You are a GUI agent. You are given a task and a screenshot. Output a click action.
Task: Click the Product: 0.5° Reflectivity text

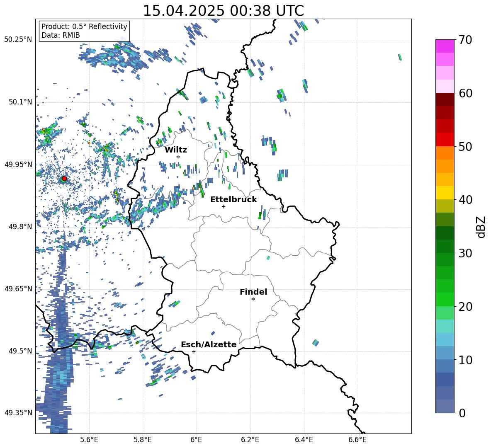84,26
